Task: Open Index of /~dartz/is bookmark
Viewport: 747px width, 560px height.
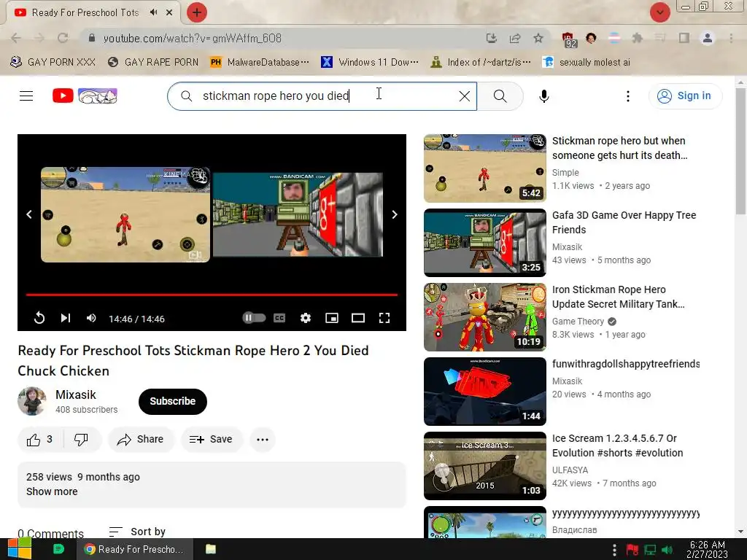Action: pyautogui.click(x=480, y=63)
